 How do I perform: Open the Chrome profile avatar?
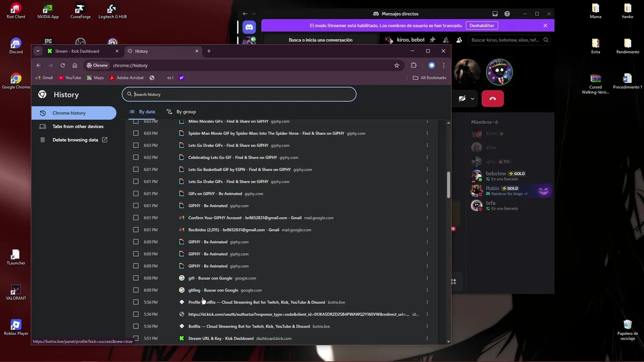point(431,65)
